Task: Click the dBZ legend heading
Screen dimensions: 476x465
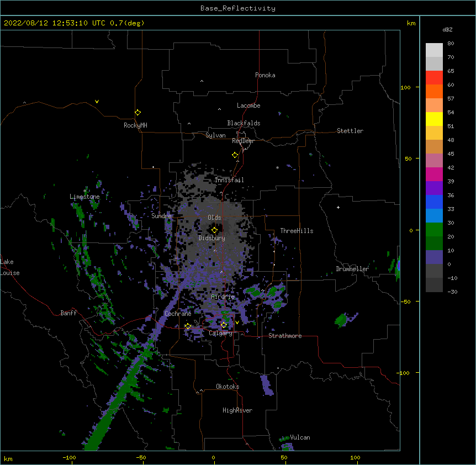Action: [447, 29]
